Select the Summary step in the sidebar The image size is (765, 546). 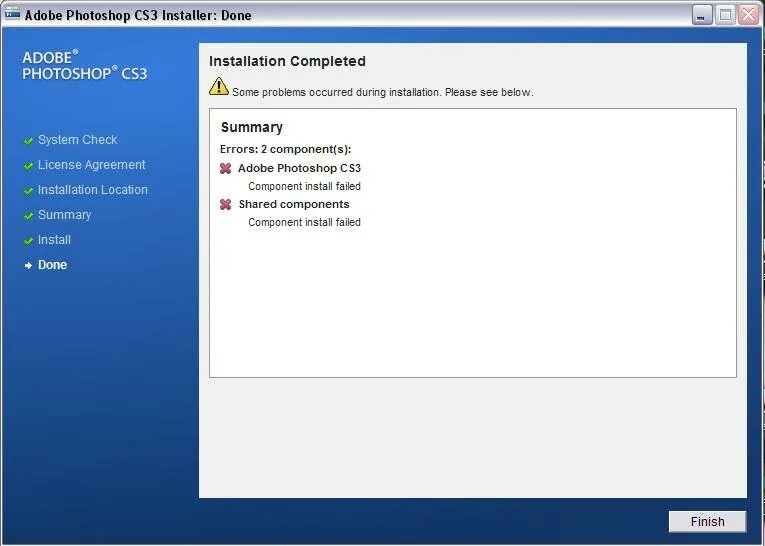[x=64, y=215]
